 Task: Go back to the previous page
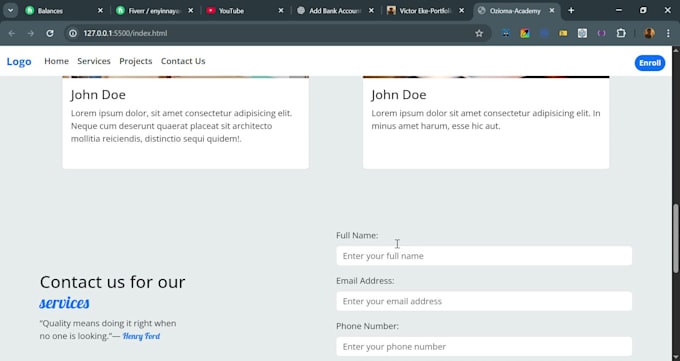coord(12,33)
